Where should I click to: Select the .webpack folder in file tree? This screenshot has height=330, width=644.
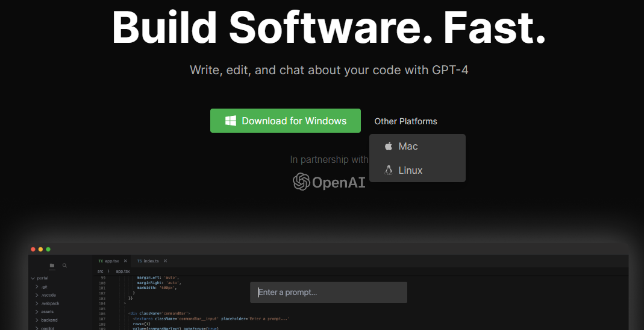[x=49, y=303]
